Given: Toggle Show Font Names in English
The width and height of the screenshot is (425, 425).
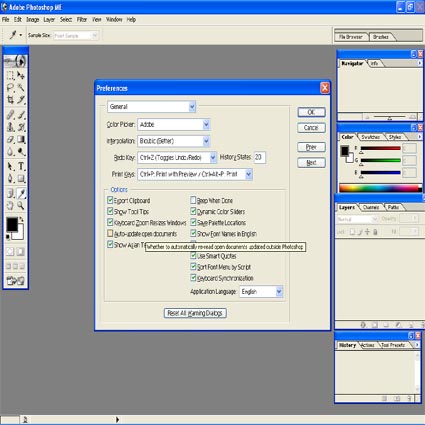Looking at the screenshot, I should pyautogui.click(x=193, y=233).
